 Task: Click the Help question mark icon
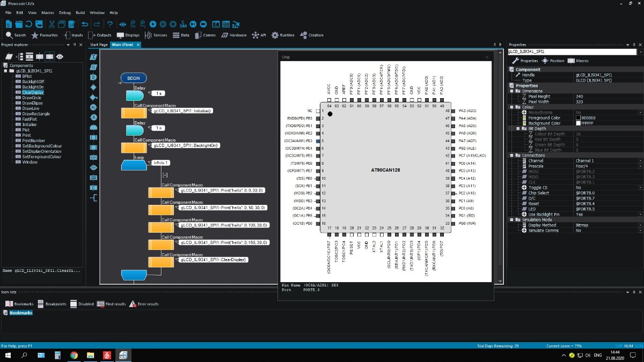[x=110, y=24]
